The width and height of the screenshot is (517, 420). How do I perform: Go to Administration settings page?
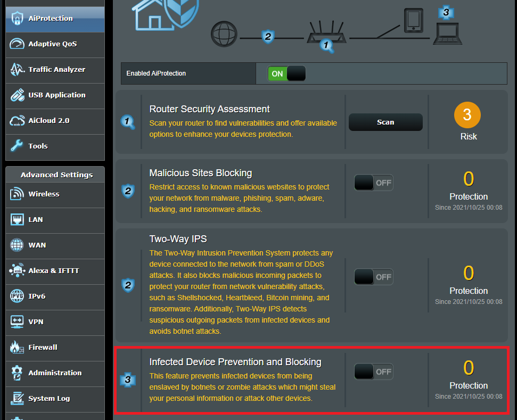pyautogui.click(x=55, y=373)
